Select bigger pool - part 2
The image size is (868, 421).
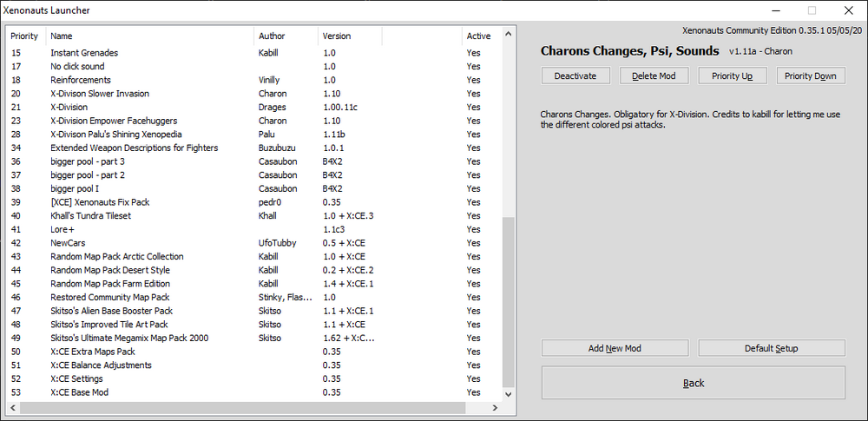click(254, 175)
